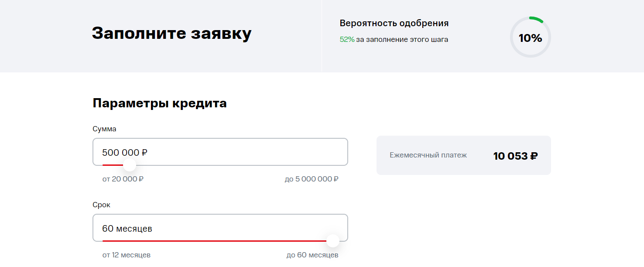Click the Сумма field label
Viewport: 644px width, 267px height.
(104, 129)
